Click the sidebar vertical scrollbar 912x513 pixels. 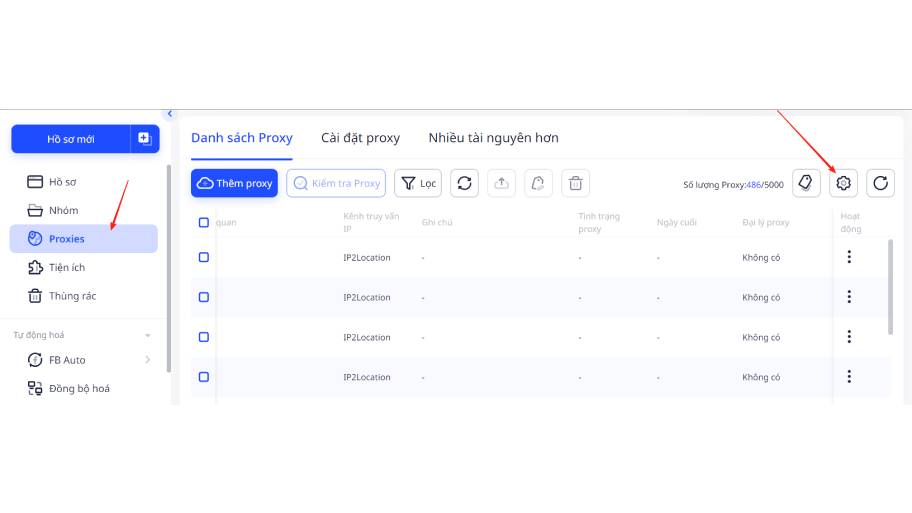(169, 268)
